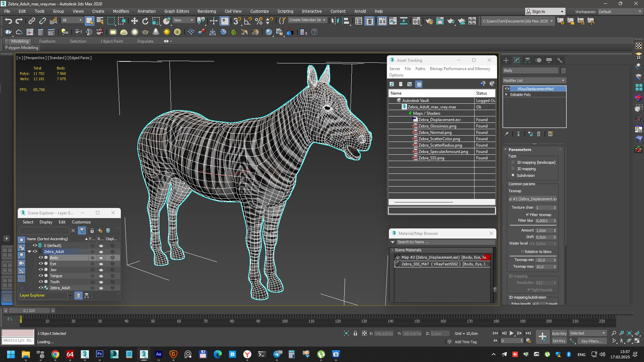Open the Zoom Extents navigation icon
644x362 pixels.
click(x=630, y=333)
